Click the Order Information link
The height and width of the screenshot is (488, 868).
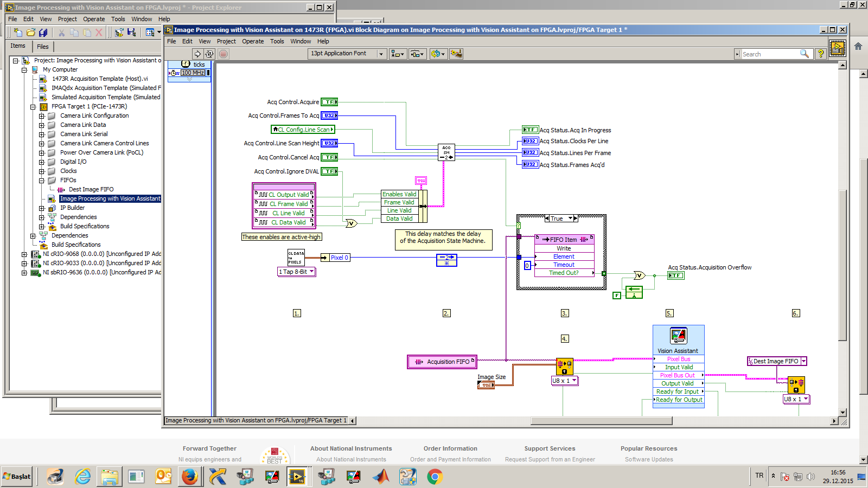[x=450, y=448]
